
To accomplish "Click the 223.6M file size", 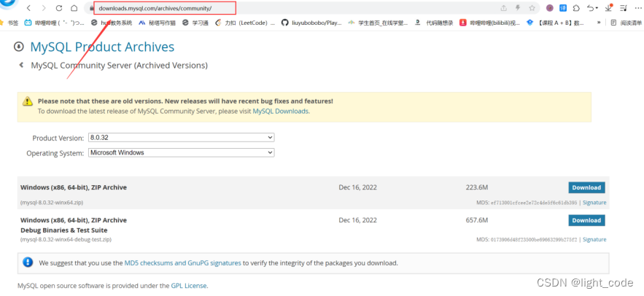I will 477,187.
